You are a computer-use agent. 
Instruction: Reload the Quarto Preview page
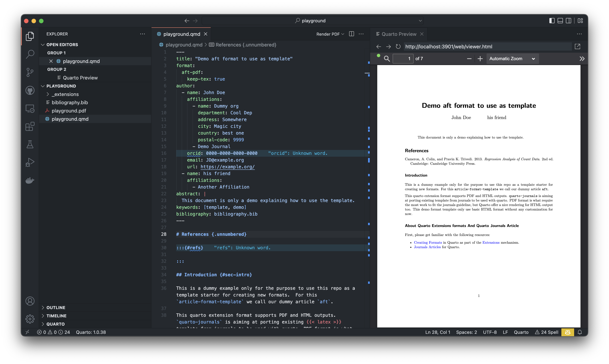pos(398,47)
